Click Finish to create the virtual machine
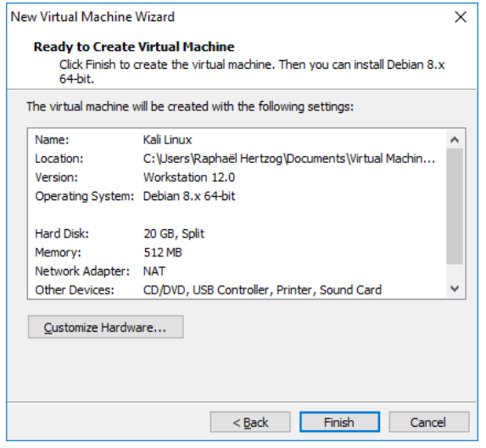The height and width of the screenshot is (448, 486). [339, 422]
